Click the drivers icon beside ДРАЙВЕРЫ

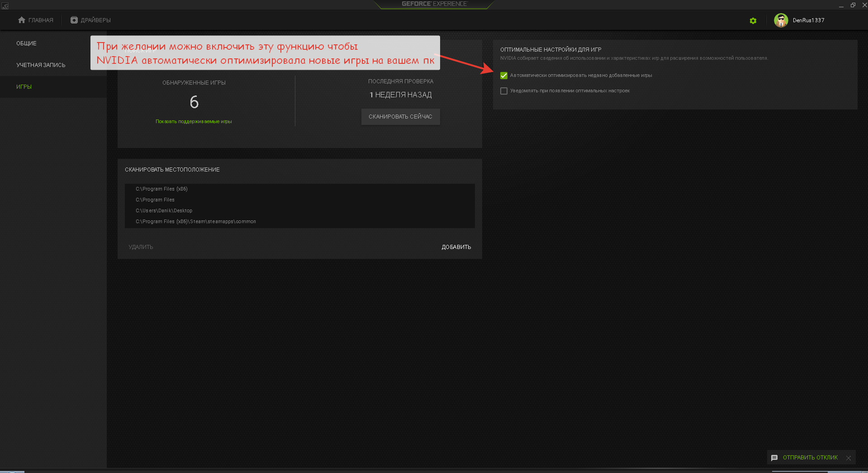pos(74,20)
